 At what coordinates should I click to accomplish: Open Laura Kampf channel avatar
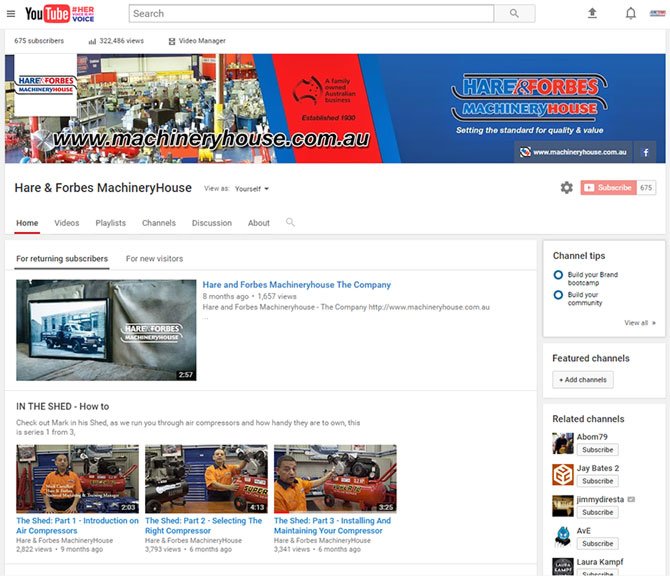pyautogui.click(x=563, y=567)
